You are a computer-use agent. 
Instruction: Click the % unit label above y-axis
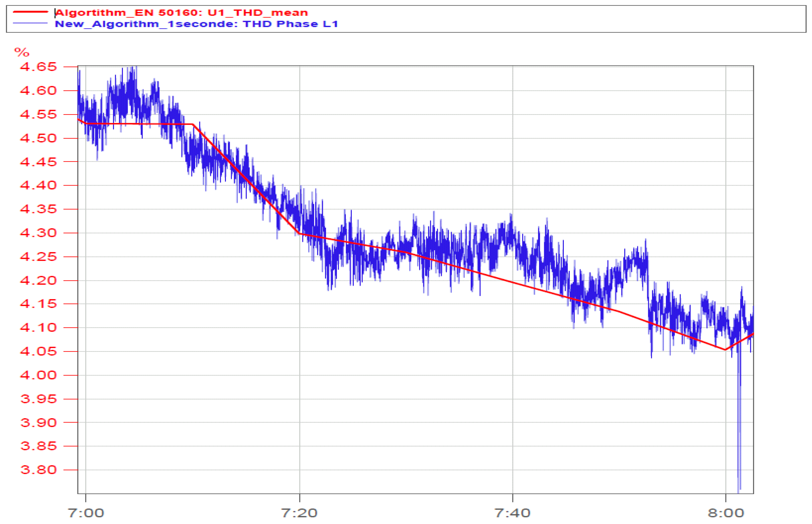[22, 52]
